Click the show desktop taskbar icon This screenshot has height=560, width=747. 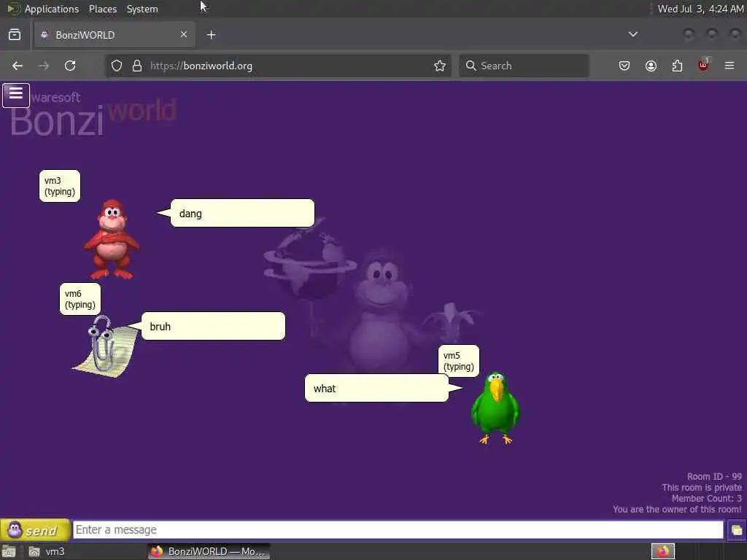pos(9,551)
